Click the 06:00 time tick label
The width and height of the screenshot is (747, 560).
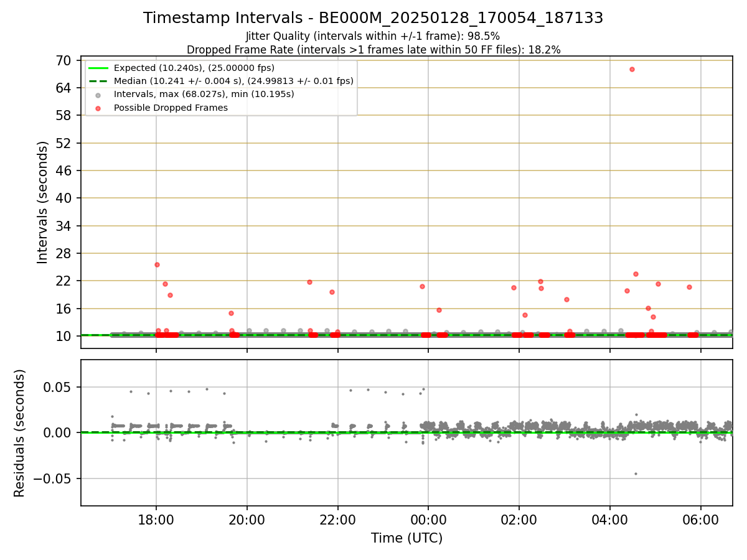[x=701, y=520]
